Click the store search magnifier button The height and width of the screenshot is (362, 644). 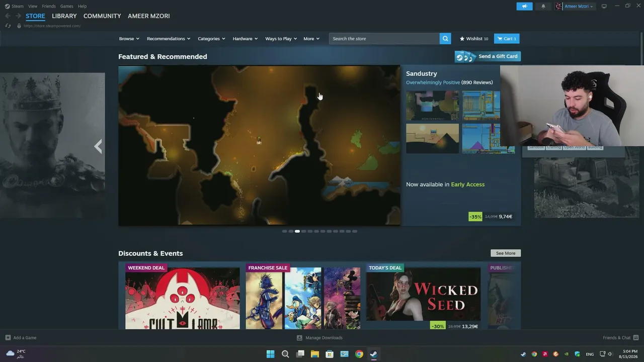[445, 39]
